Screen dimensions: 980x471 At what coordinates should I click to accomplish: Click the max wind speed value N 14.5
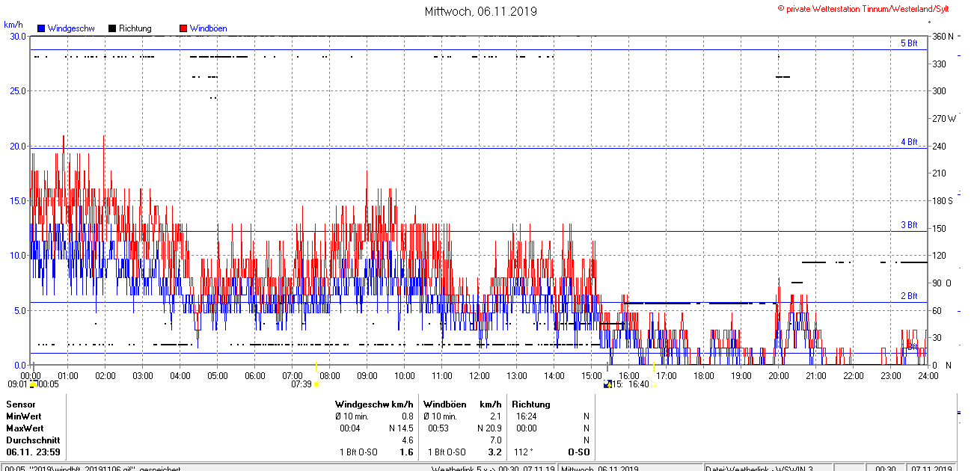tap(401, 428)
